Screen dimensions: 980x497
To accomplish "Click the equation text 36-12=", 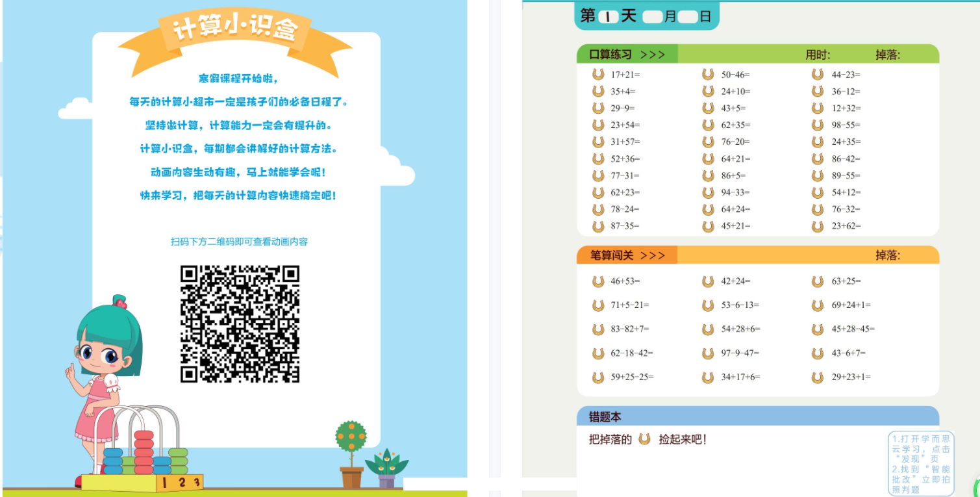I will (846, 92).
